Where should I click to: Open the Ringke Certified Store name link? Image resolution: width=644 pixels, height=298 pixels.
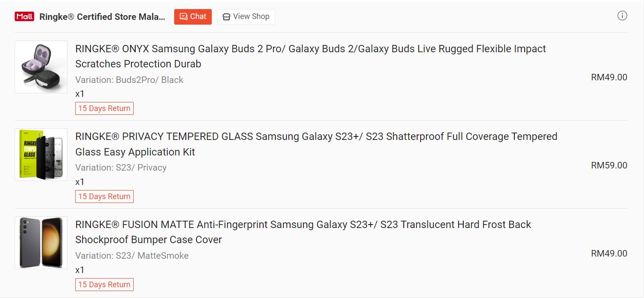102,17
